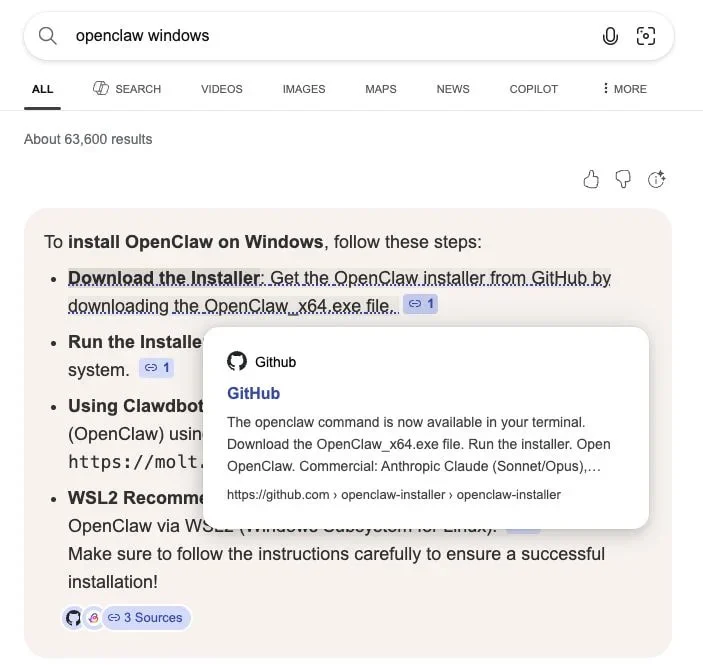This screenshot has width=703, height=671.
Task: Open the COPILOT tab
Action: tap(533, 89)
